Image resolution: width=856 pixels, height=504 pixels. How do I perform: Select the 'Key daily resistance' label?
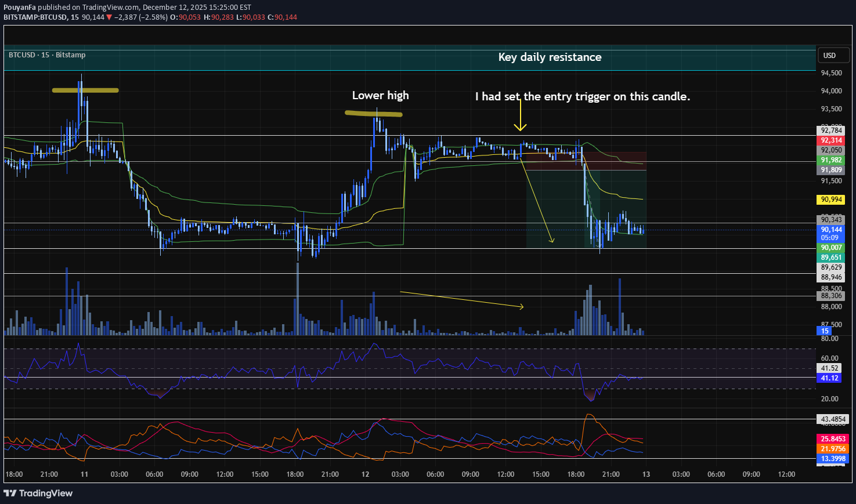[x=550, y=57]
